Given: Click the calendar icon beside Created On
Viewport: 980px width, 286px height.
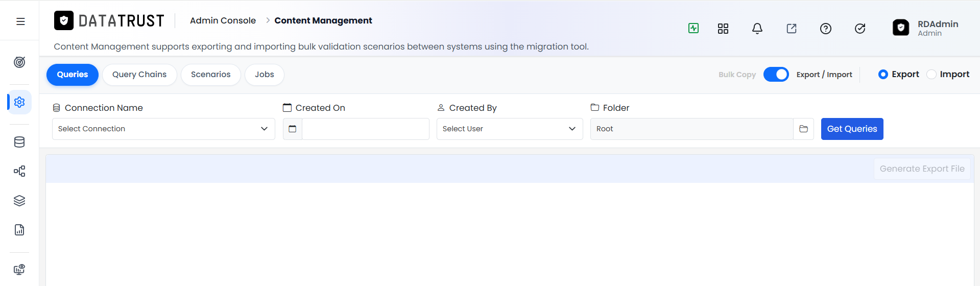Looking at the screenshot, I should point(293,129).
